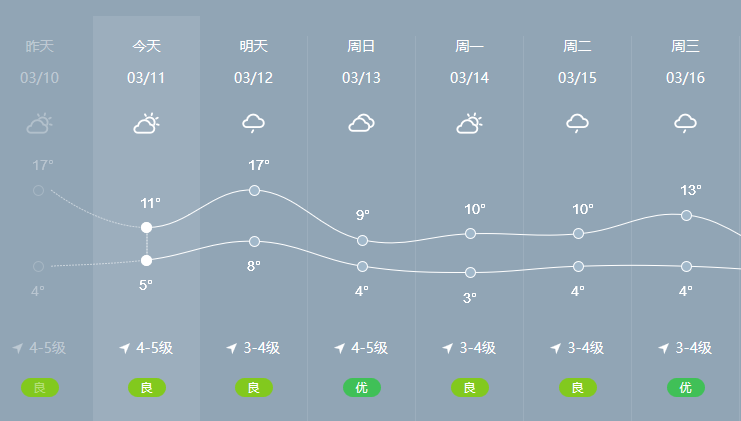The width and height of the screenshot is (741, 421).
Task: Click the 优 air quality badge for 03/13
Action: coord(362,387)
